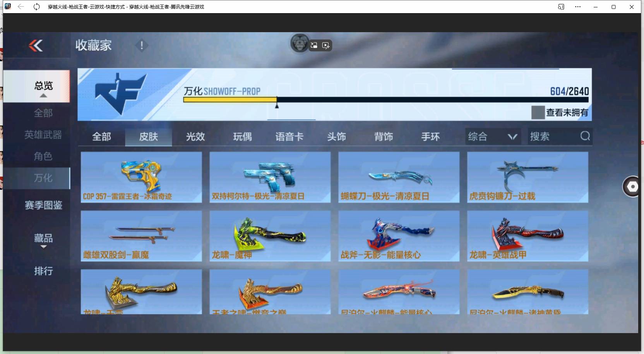
Task: Open the three-dot more menu in title bar
Action: click(x=578, y=7)
